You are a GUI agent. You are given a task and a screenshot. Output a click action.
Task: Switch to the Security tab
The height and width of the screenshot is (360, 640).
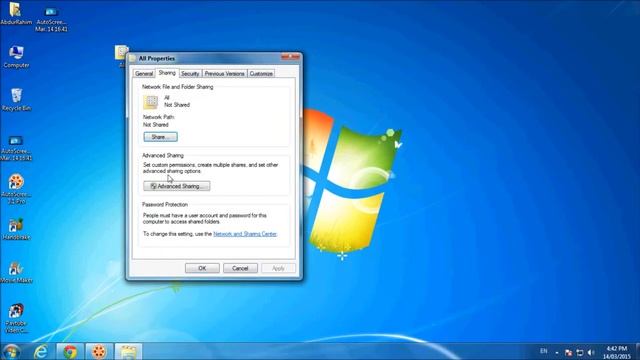click(190, 73)
